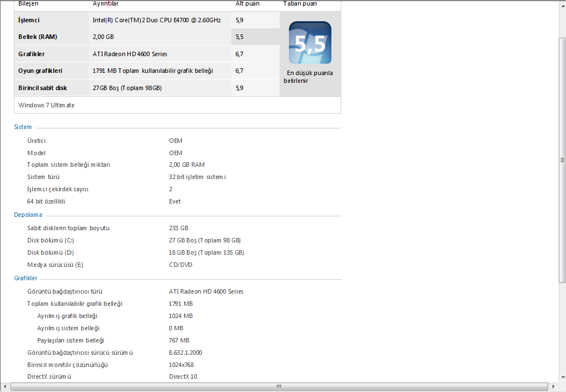
Task: Click the blue "Grafikler" section heading
Action: [26, 279]
